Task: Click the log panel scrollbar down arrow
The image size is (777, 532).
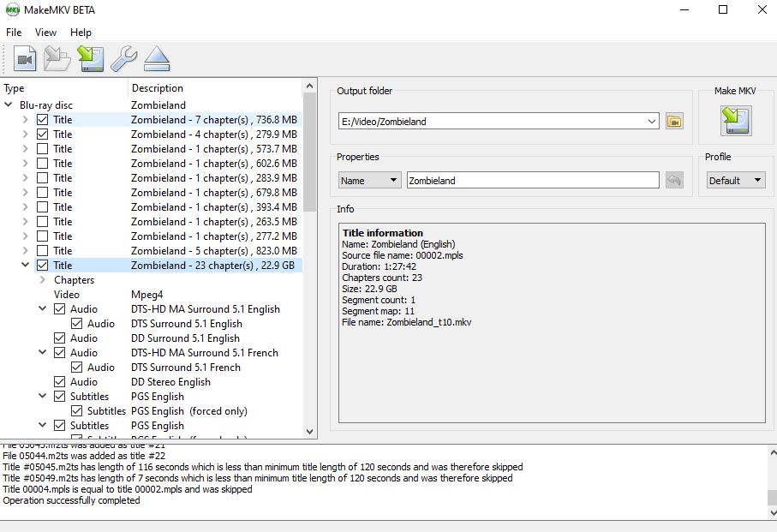Action: [772, 512]
